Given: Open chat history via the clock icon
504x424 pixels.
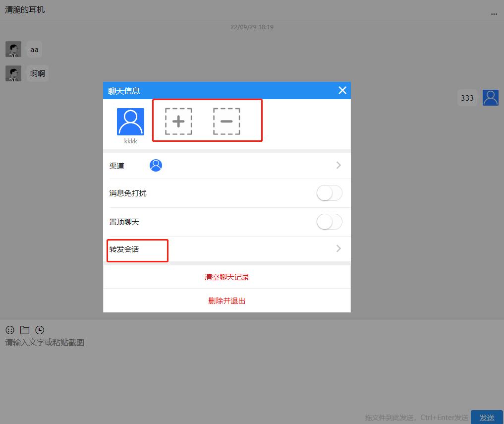Looking at the screenshot, I should 40,329.
